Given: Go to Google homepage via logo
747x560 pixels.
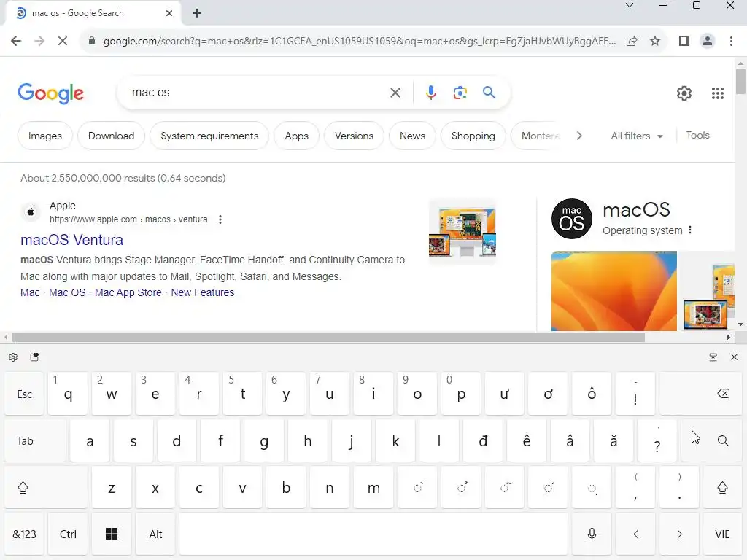Looking at the screenshot, I should [x=50, y=93].
